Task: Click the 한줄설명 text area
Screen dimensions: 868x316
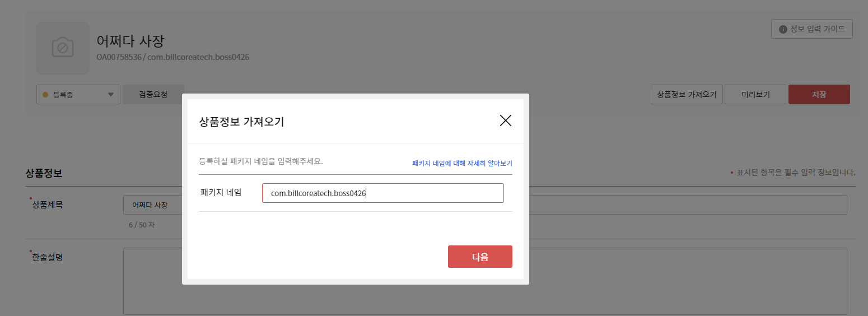Action: [x=485, y=281]
